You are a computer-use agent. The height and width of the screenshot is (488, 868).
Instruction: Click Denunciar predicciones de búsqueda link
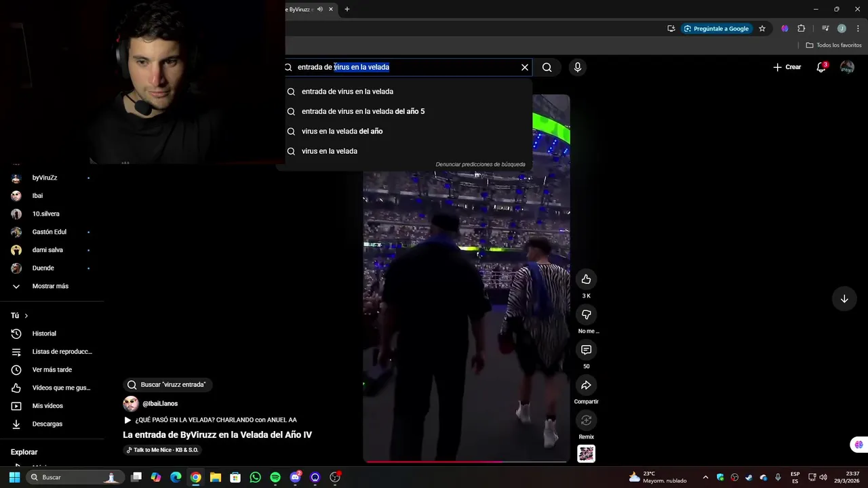tap(480, 164)
